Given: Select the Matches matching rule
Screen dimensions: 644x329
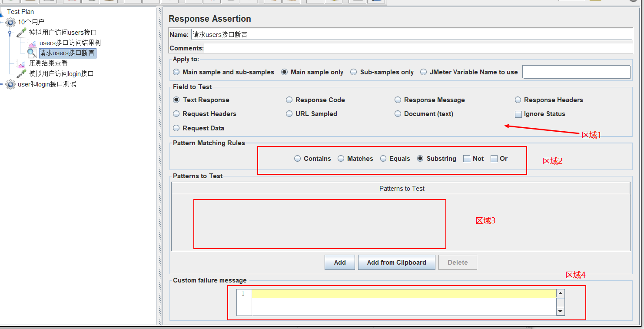Looking at the screenshot, I should tap(341, 159).
